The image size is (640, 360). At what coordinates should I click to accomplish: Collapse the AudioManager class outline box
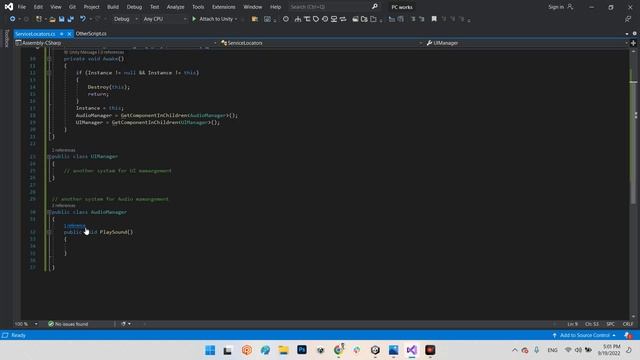coord(49,212)
